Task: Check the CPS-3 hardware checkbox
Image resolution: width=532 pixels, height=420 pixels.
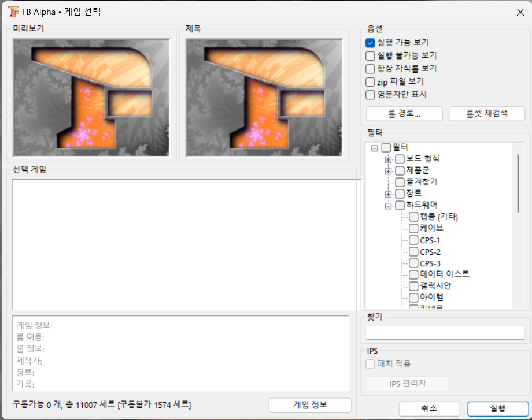Action: [413, 263]
